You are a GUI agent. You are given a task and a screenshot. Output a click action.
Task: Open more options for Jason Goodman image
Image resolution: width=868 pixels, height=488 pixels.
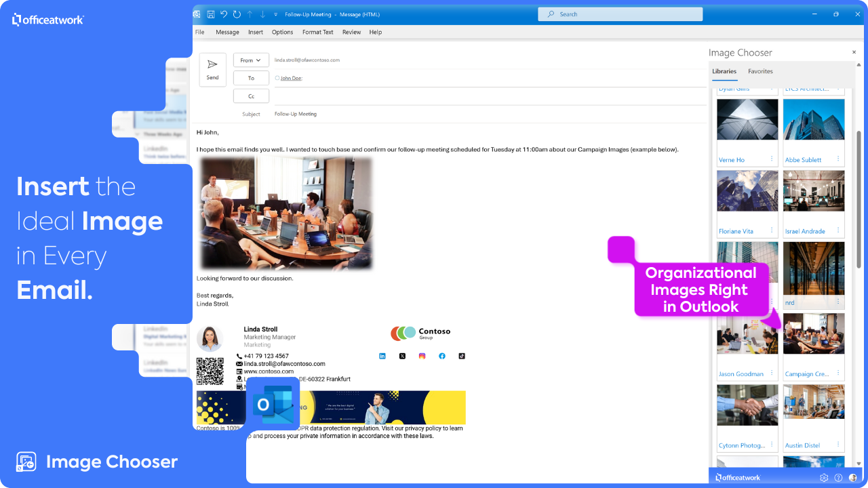point(772,373)
